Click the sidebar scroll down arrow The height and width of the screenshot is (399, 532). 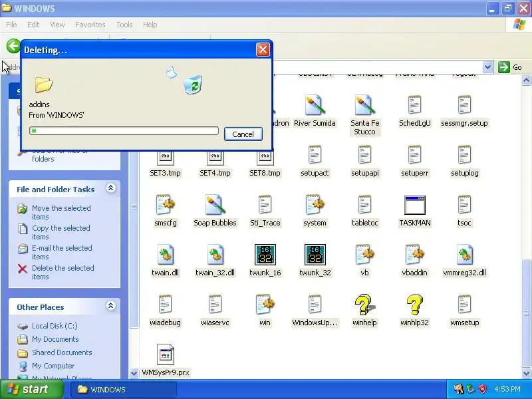click(x=134, y=373)
